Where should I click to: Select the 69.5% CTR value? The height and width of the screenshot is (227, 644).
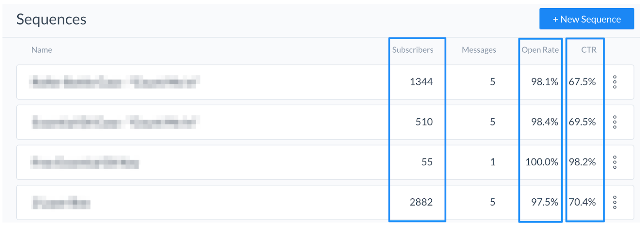(582, 122)
